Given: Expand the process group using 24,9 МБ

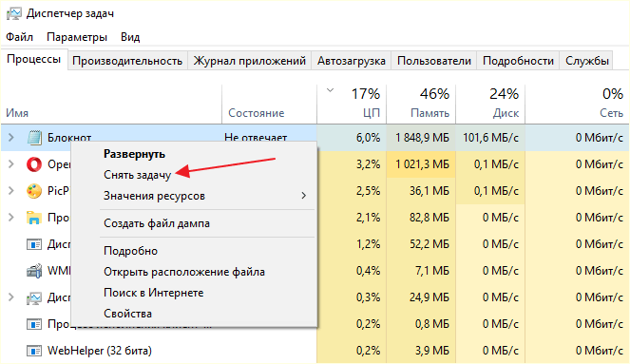Looking at the screenshot, I should click(x=11, y=297).
